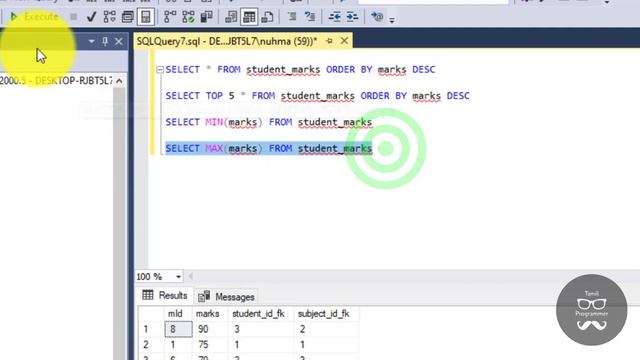The image size is (640, 360).
Task: Click highlighted SELECT MAX(marks) query line
Action: pyautogui.click(x=269, y=149)
